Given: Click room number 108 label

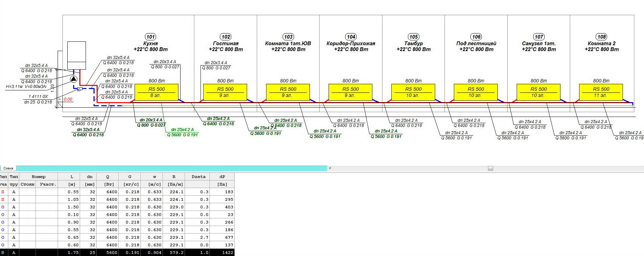Looking at the screenshot, I should 602,37.
